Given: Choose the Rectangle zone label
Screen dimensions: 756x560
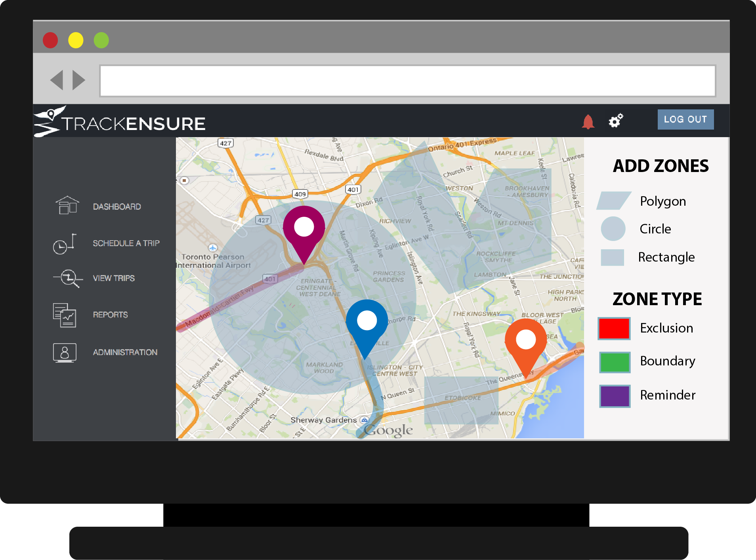Looking at the screenshot, I should pos(666,258).
